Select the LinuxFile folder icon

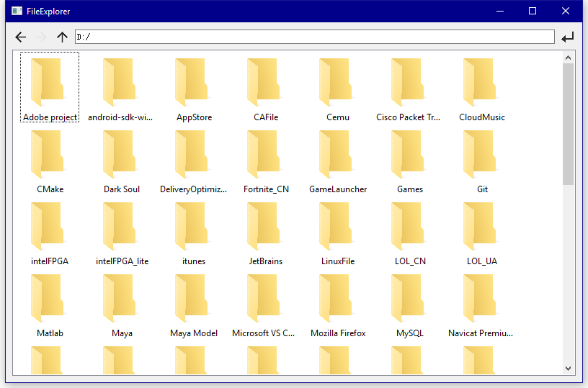335,226
